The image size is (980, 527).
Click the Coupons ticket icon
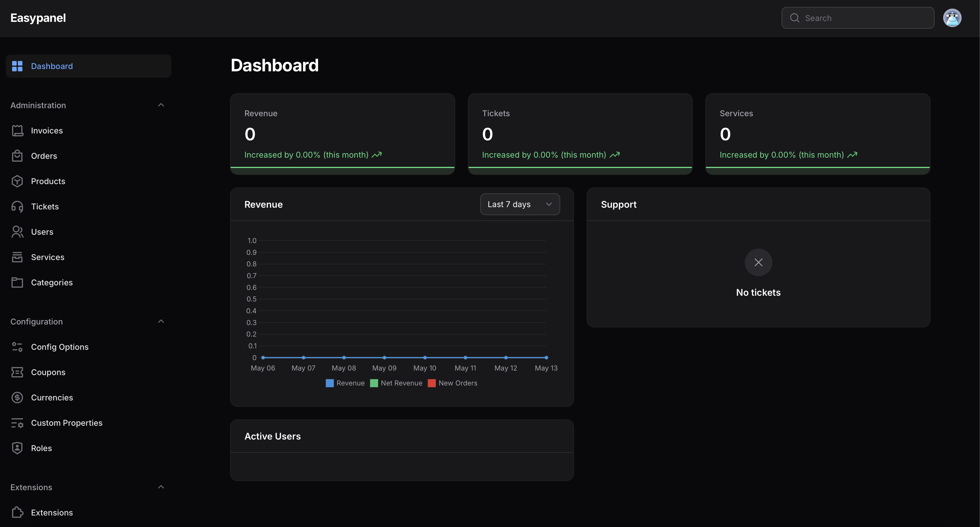(x=18, y=372)
